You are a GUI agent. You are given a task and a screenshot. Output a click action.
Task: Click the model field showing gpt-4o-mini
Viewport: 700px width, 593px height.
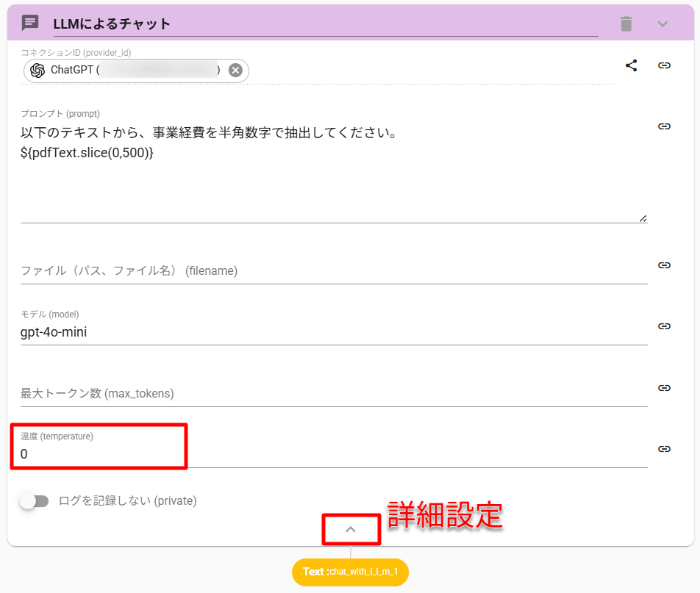coord(331,332)
